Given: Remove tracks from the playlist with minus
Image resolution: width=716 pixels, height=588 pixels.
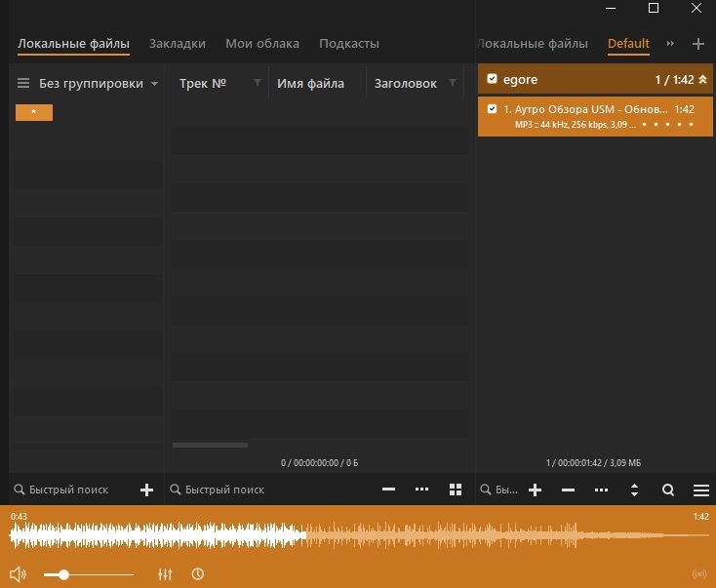Looking at the screenshot, I should click(x=568, y=490).
